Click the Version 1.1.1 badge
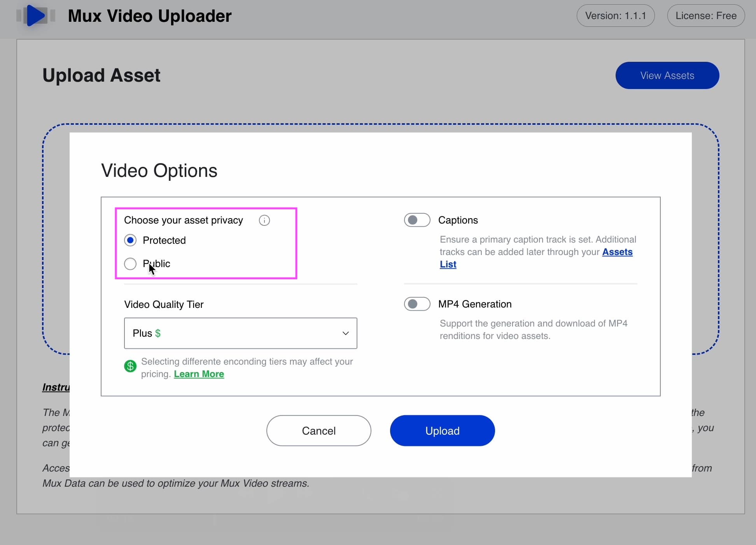The width and height of the screenshot is (756, 545). coord(615,16)
